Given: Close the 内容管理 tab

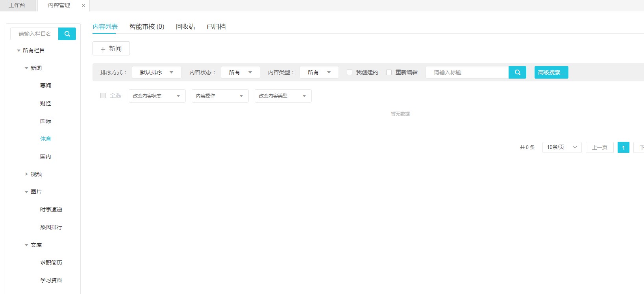Looking at the screenshot, I should (83, 6).
